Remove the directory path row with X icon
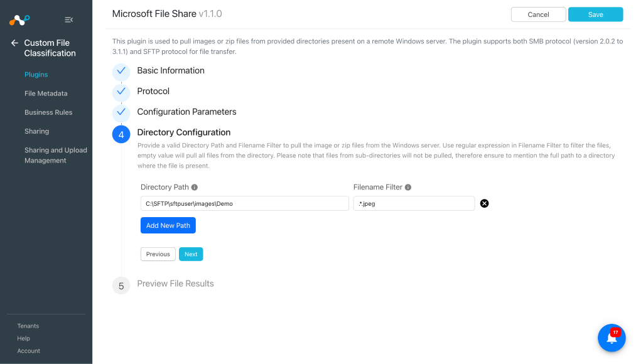The width and height of the screenshot is (643, 364). point(484,203)
